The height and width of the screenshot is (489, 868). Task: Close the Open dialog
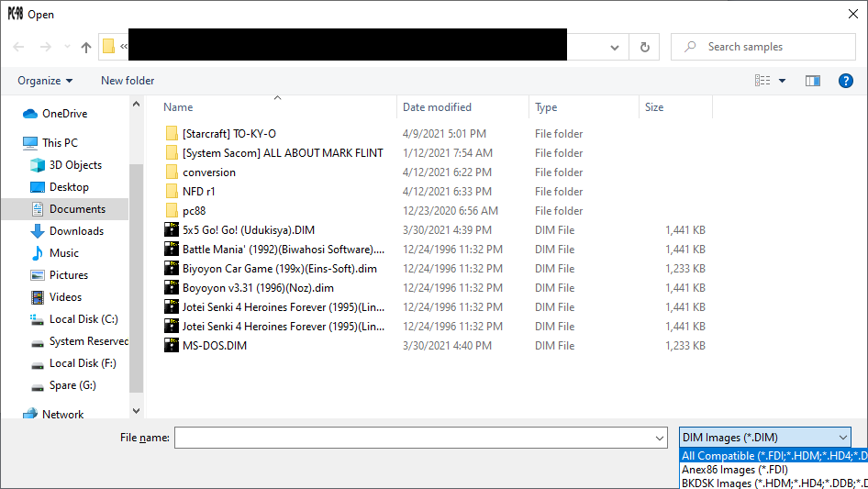(853, 14)
